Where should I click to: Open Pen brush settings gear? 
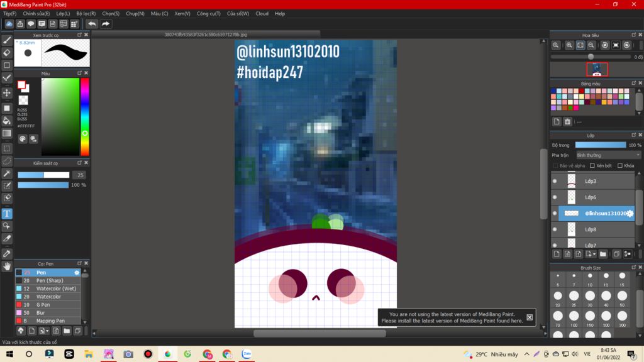point(77,273)
